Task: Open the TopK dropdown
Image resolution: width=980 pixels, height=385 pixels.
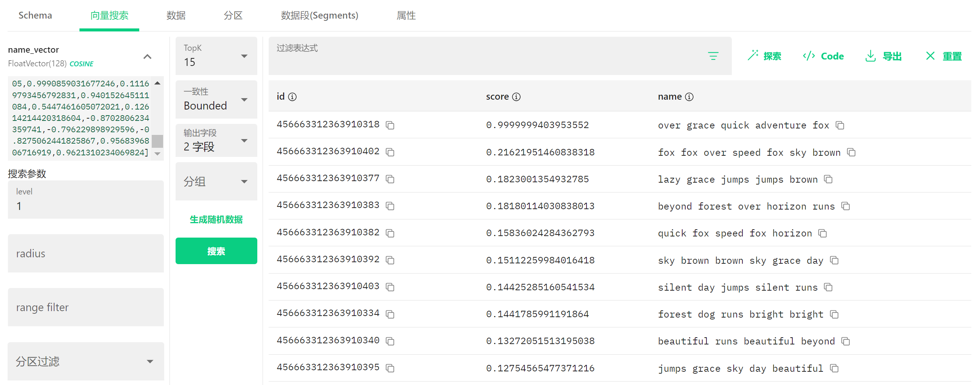Action: click(216, 56)
